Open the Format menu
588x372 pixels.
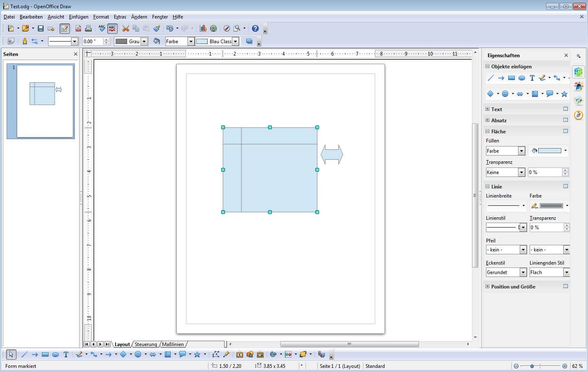click(x=101, y=17)
